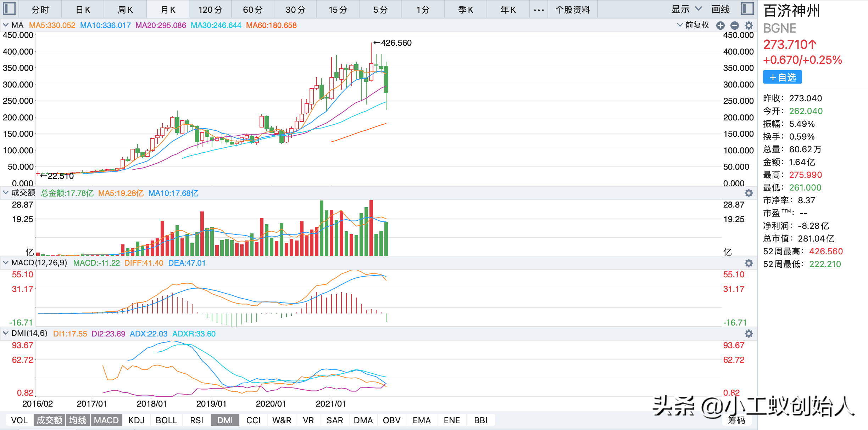Open 个股资料 stock info tab
Image resolution: width=868 pixels, height=430 pixels.
tap(573, 10)
